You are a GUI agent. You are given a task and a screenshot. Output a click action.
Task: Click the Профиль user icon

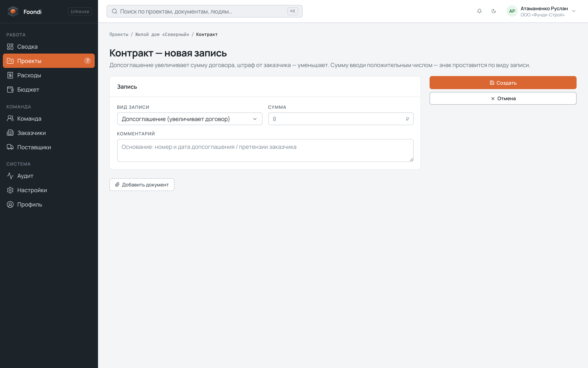pos(10,204)
